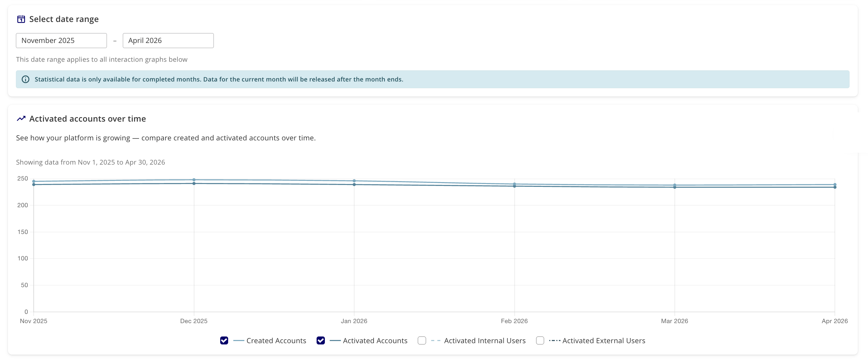Open the April 2026 end date picker
This screenshot has width=868, height=361.
tap(168, 41)
